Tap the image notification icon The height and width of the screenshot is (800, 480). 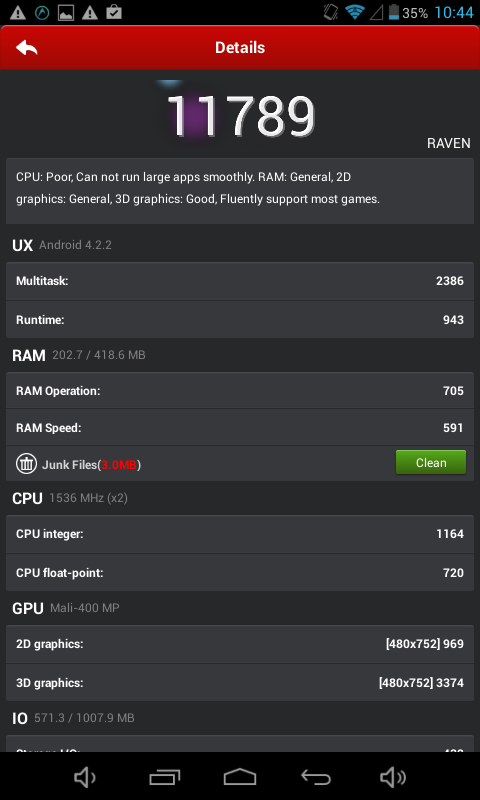click(x=66, y=13)
